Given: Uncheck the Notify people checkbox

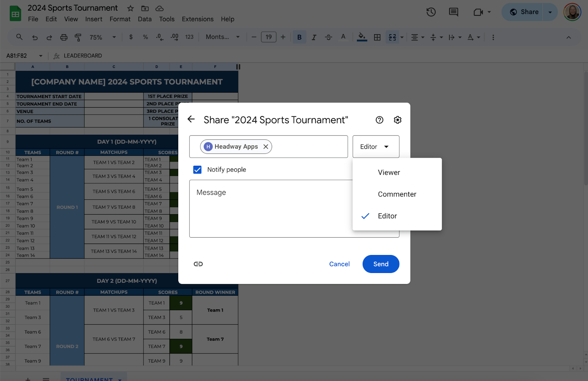Looking at the screenshot, I should 197,169.
